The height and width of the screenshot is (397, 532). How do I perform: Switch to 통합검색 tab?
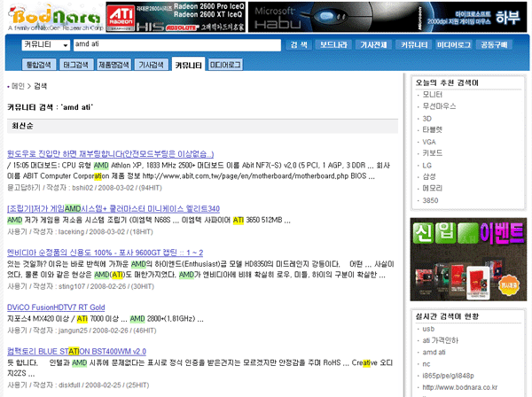39,65
